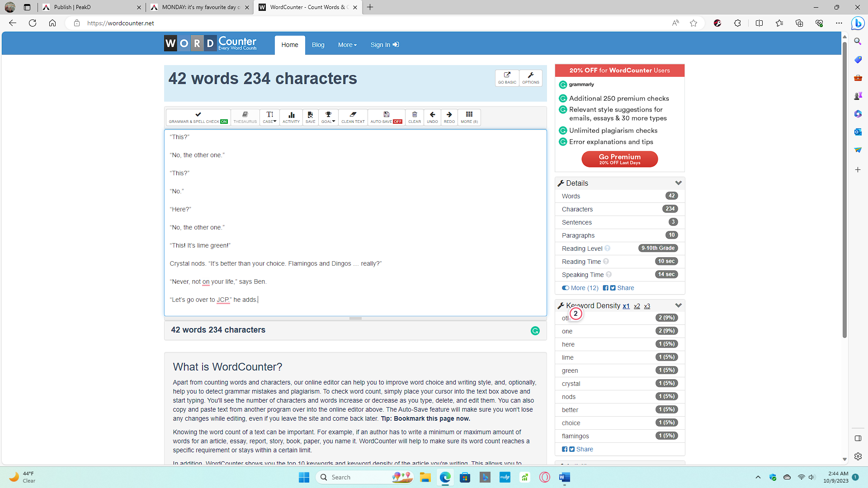Open the Case dropdown

(269, 117)
